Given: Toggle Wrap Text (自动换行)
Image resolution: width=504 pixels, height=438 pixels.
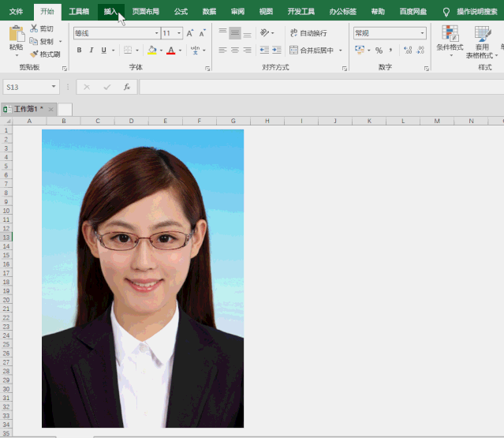Looking at the screenshot, I should click(308, 33).
